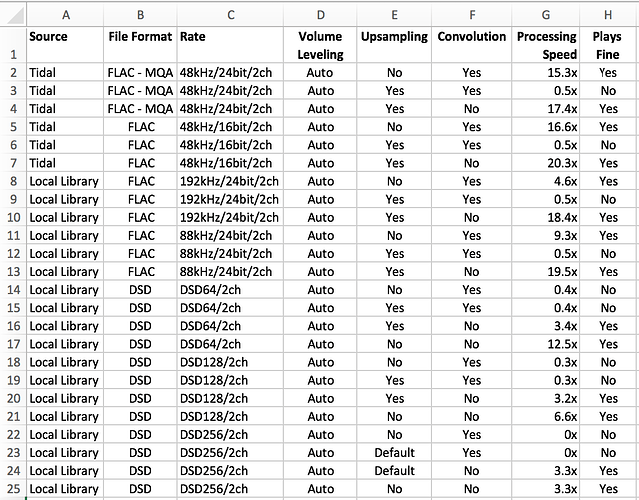639x500 pixels.
Task: Select row 8 header
Action: pos(13,181)
